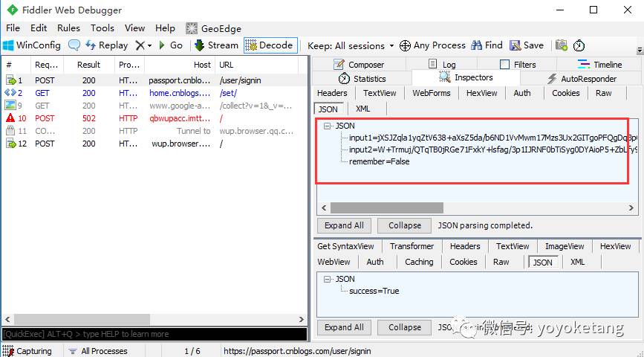Screen dimensions: 644x357
Task: Select session 11 lock tunnel icon
Action: pos(10,131)
